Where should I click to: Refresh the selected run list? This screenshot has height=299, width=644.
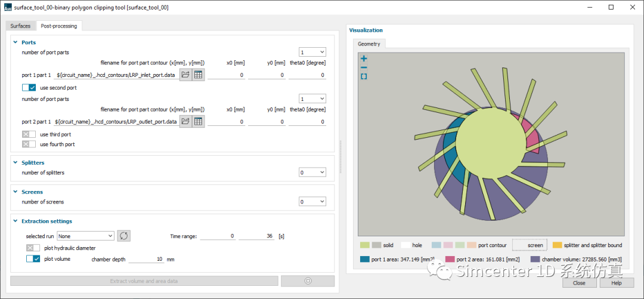tap(123, 236)
